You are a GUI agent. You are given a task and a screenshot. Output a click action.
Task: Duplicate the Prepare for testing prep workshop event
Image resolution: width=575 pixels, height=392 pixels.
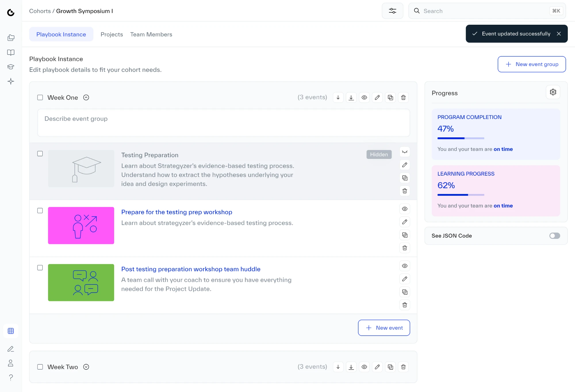pos(405,235)
